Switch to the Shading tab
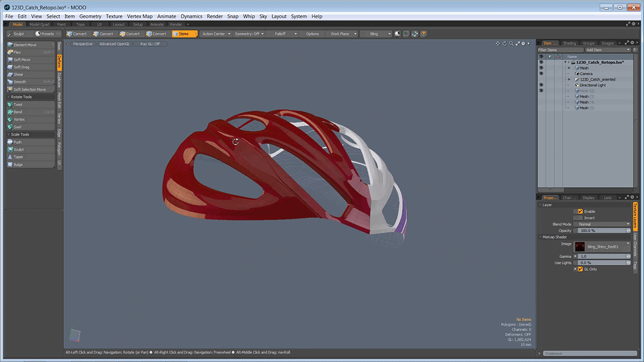 click(569, 43)
